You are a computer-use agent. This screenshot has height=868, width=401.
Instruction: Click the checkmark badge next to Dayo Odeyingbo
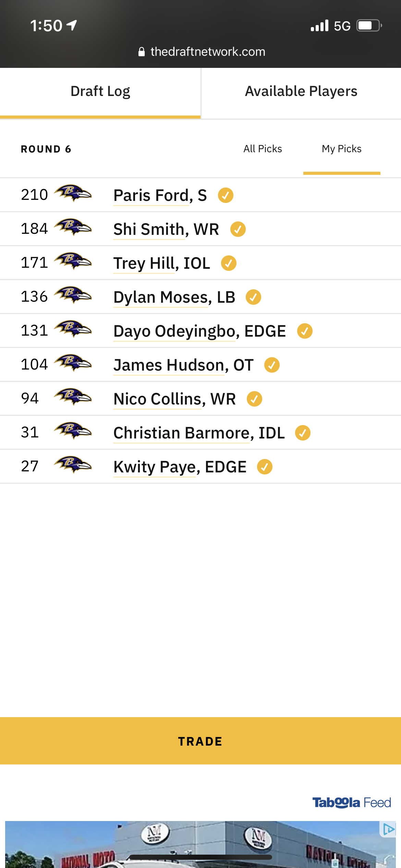305,331
